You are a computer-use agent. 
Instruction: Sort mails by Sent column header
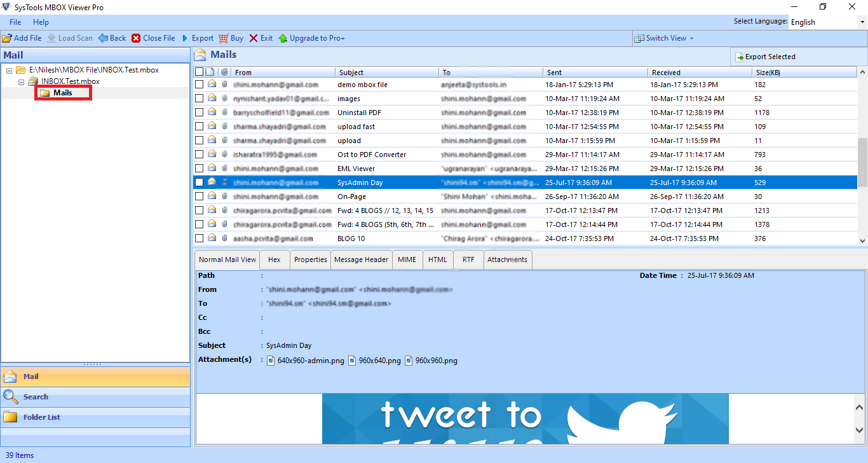[595, 73]
